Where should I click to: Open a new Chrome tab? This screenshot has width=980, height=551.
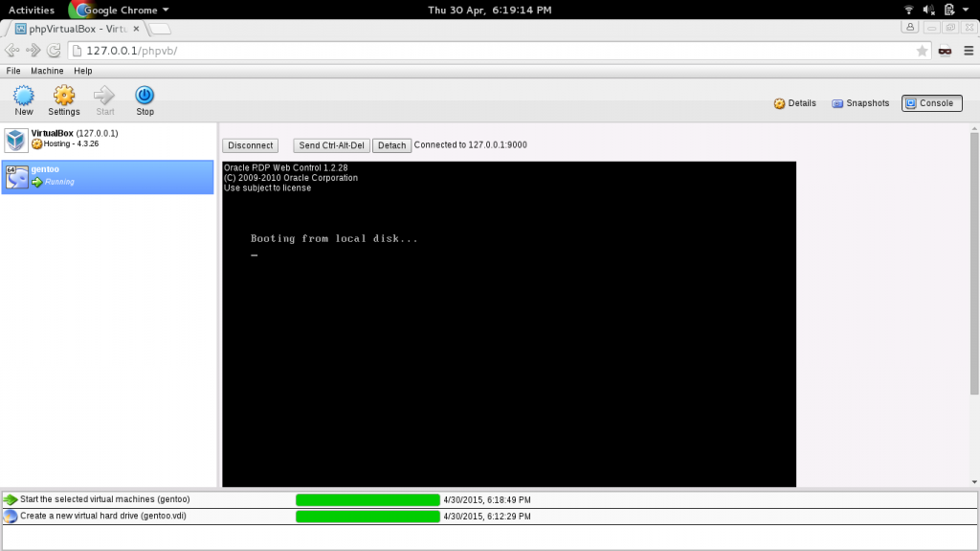click(x=160, y=29)
